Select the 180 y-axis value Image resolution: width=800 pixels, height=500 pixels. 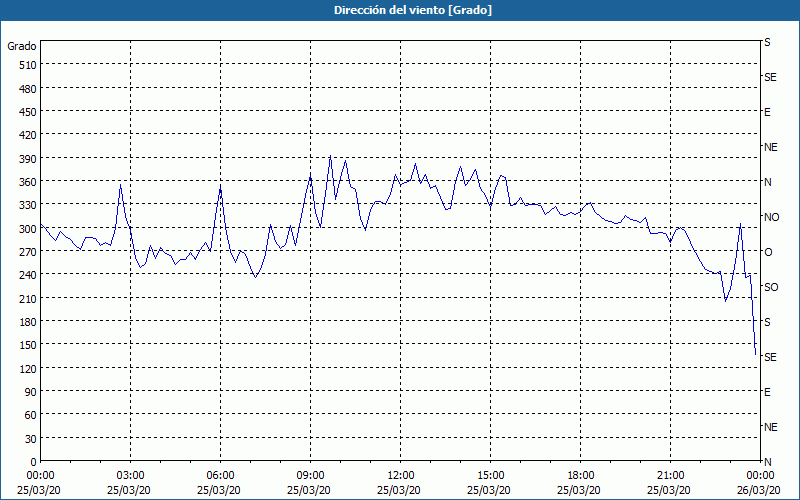28,322
